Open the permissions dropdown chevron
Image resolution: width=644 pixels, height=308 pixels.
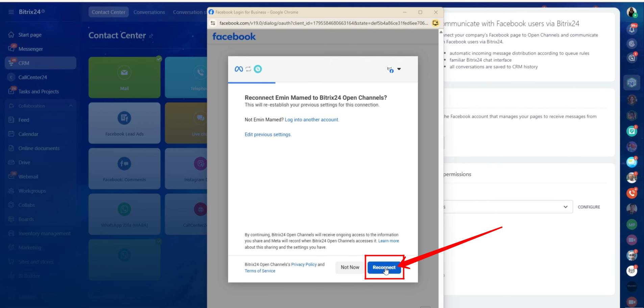click(x=565, y=207)
